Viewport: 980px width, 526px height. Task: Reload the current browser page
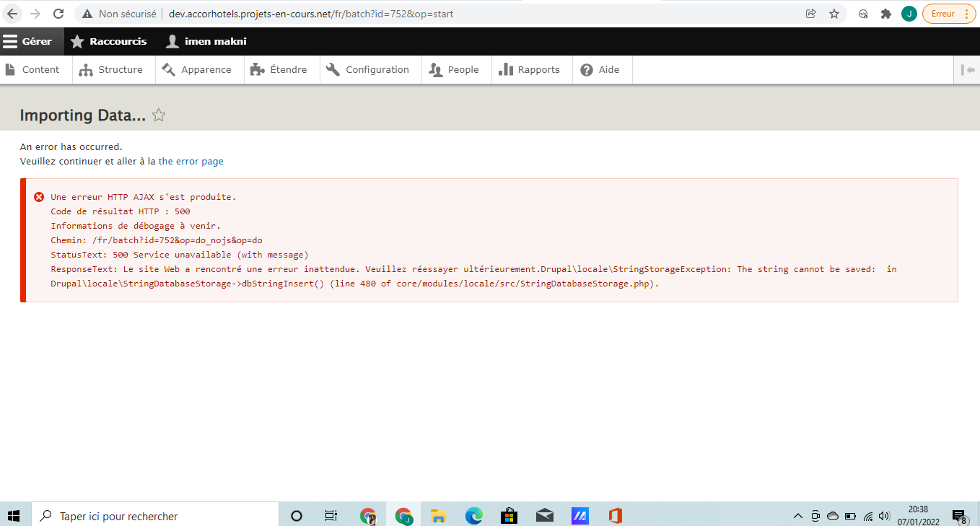[58, 14]
